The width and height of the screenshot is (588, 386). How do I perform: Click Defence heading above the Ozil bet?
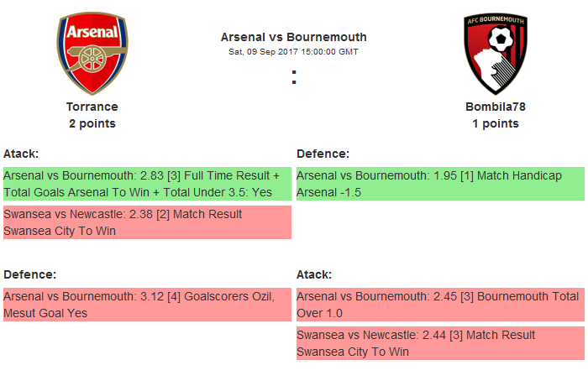click(29, 274)
